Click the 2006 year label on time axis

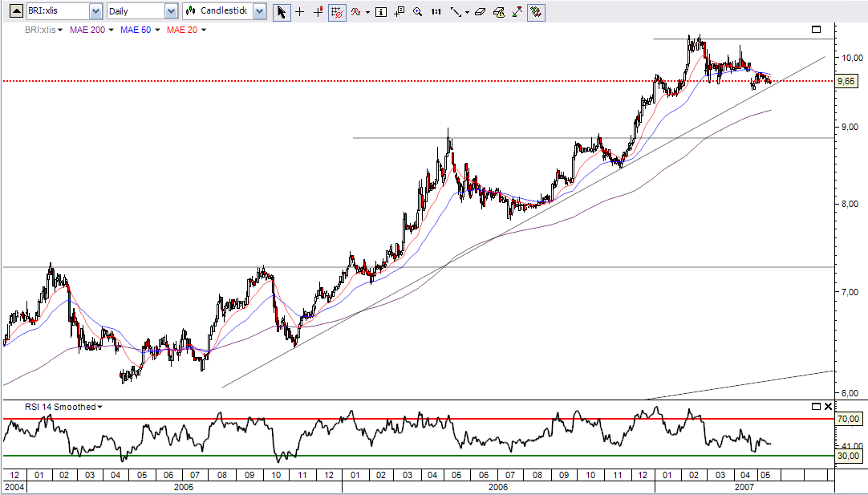[x=498, y=487]
